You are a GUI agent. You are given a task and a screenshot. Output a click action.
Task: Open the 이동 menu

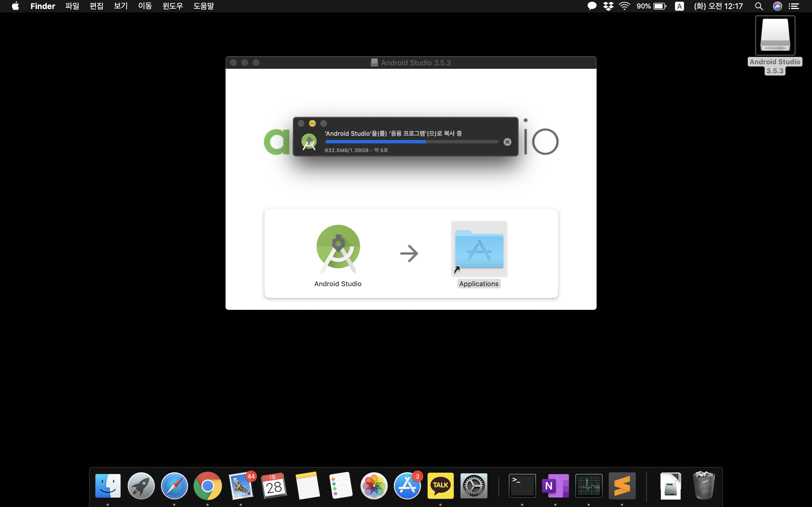(x=145, y=6)
